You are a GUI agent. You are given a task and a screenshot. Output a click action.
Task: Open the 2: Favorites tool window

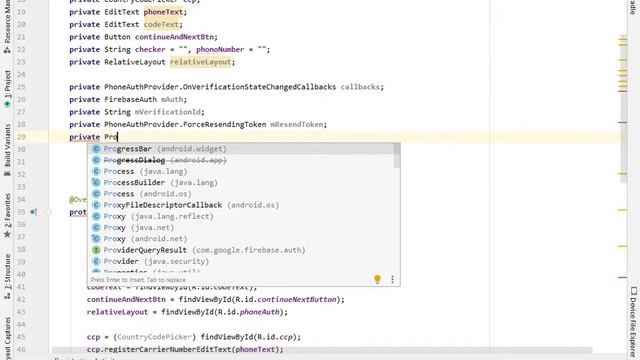pyautogui.click(x=7, y=216)
